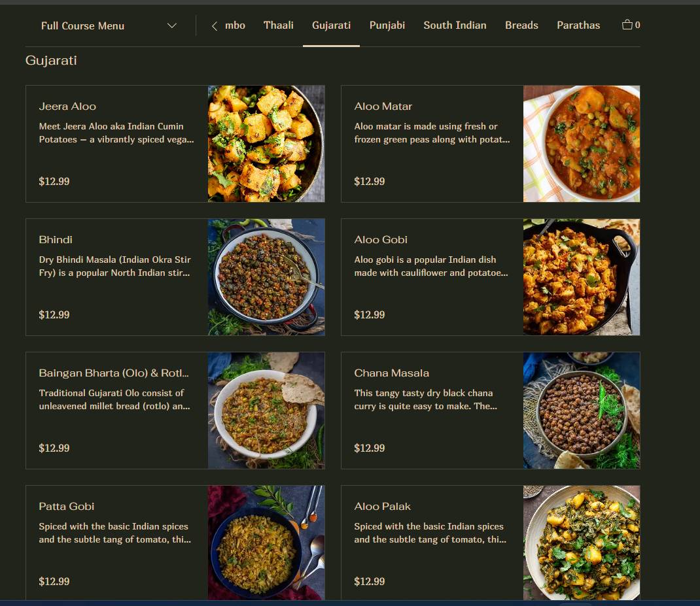View the Chana Masala dish photo
Viewport: 700px width, 606px height.
581,411
